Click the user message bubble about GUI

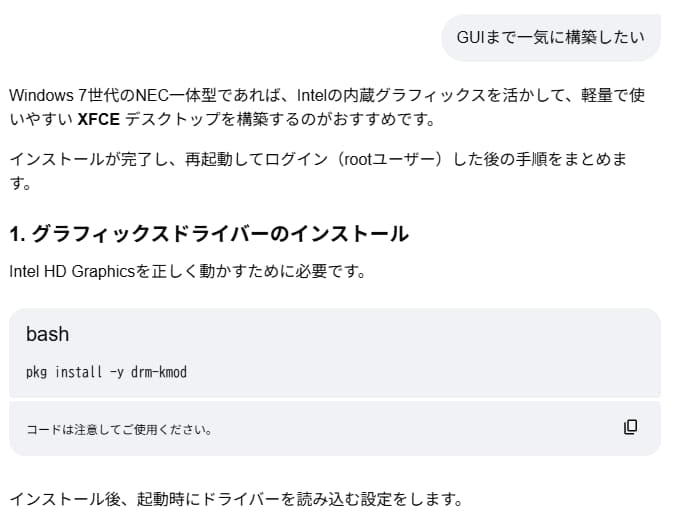(550, 37)
